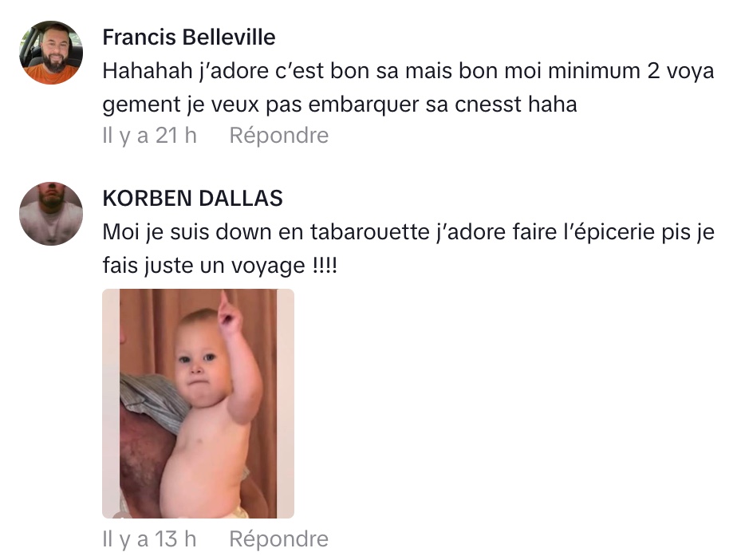Open the 'Il y a 21 h' timestamp
Image resolution: width=737 pixels, height=560 pixels.
[x=149, y=136]
